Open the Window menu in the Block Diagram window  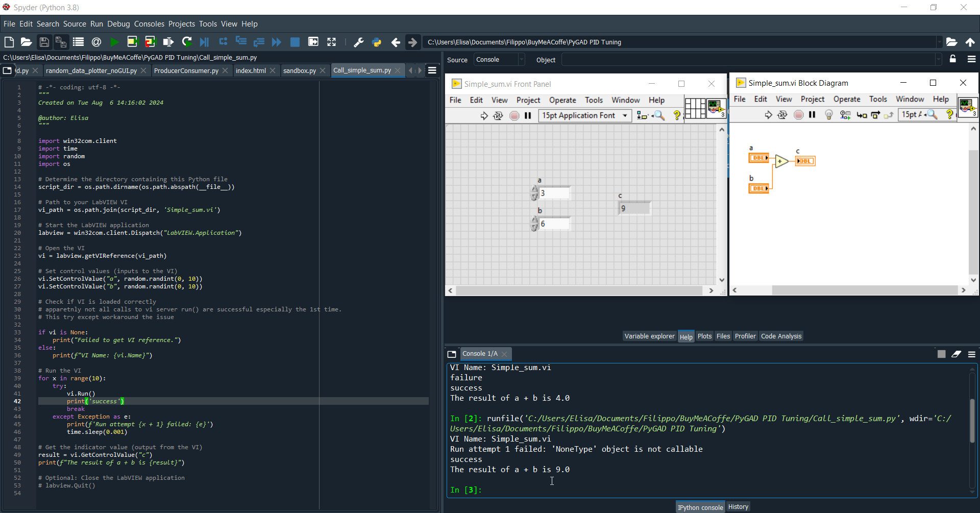click(x=910, y=100)
